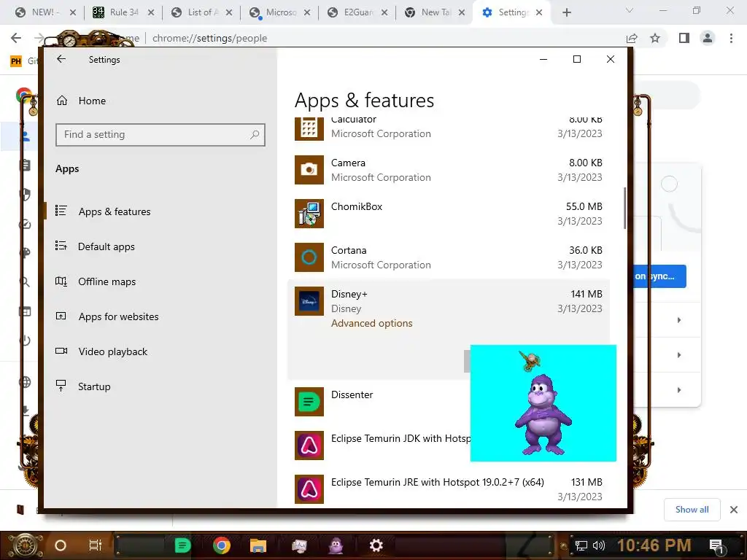Viewport: 747px width, 560px height.
Task: Select the ChomikBox installer icon
Action: point(309,214)
